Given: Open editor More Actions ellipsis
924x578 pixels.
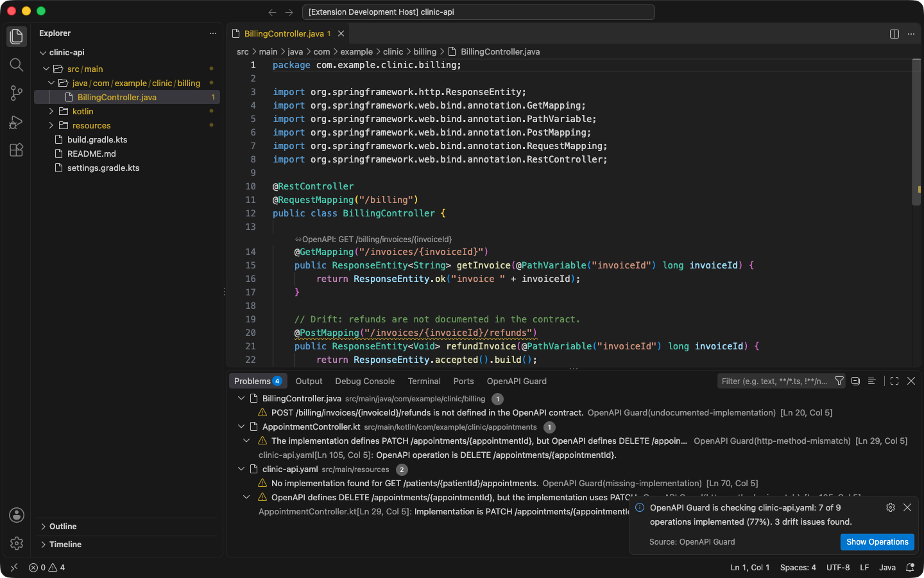Looking at the screenshot, I should (x=911, y=34).
